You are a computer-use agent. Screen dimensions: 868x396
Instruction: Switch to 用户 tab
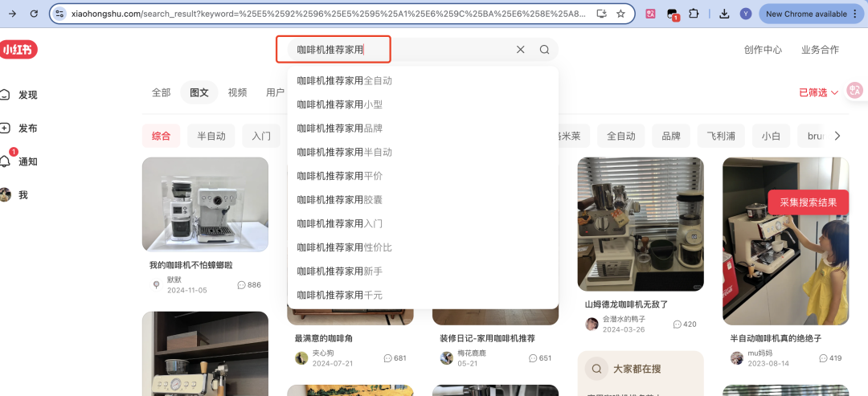[x=275, y=92]
